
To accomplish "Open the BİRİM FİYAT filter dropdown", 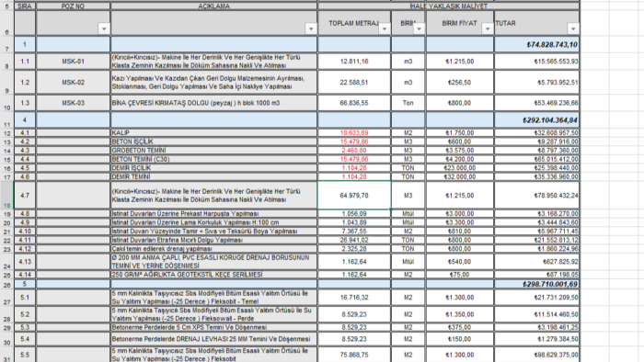I will coord(487,28).
